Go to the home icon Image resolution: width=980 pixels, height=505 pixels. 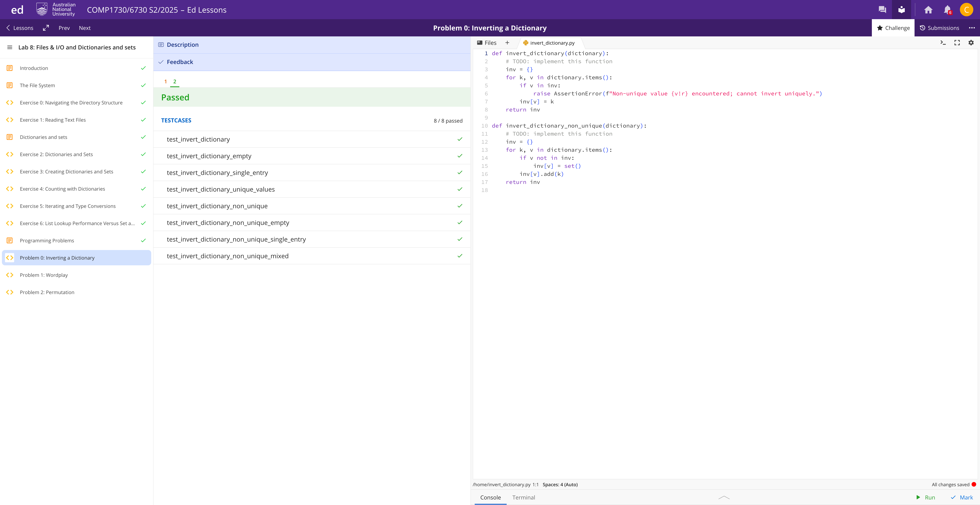click(x=928, y=10)
